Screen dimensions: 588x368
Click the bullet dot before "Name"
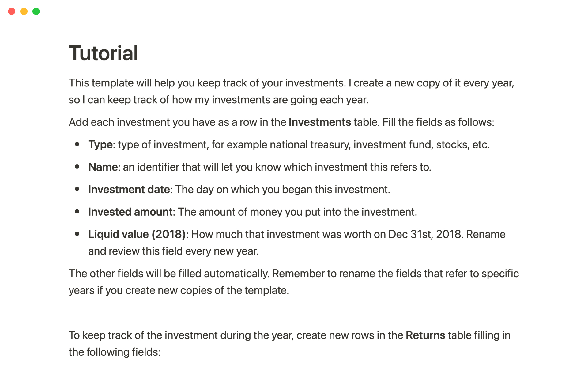pos(77,167)
